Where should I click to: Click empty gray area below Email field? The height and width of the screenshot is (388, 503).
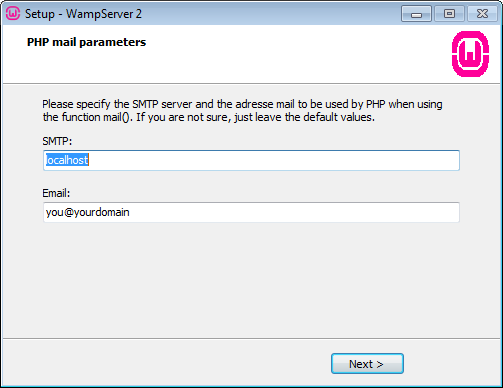point(251,280)
